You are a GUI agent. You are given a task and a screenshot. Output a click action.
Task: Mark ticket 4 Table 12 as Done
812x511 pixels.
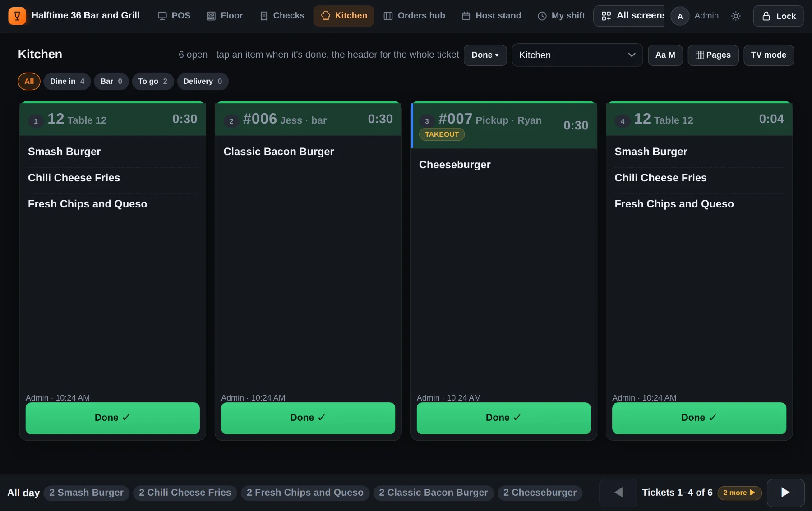(x=699, y=418)
